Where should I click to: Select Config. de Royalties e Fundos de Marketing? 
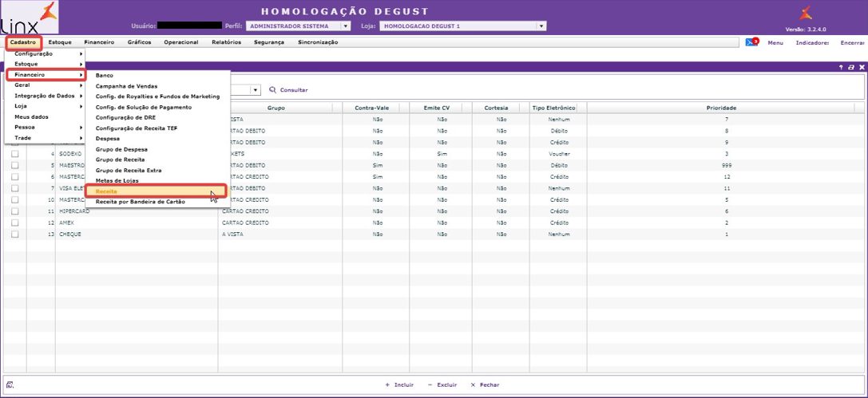coord(157,97)
